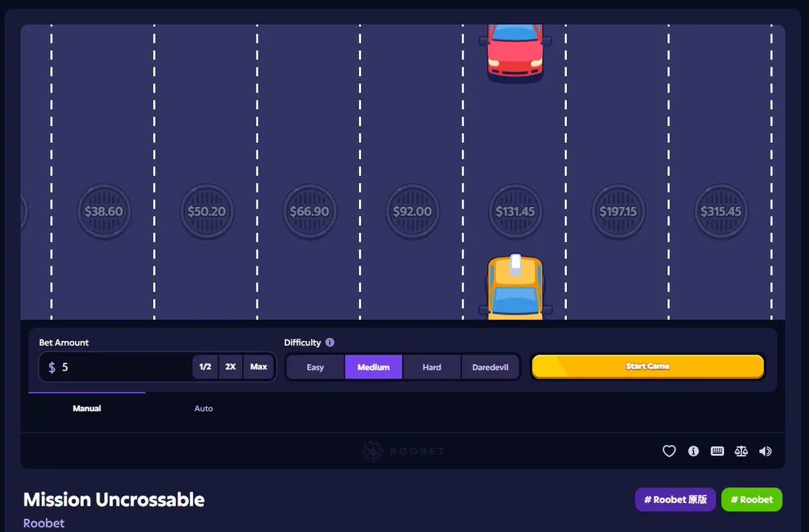Click the $92.00 manhole cover
Screen dimensions: 809x532
tap(412, 211)
